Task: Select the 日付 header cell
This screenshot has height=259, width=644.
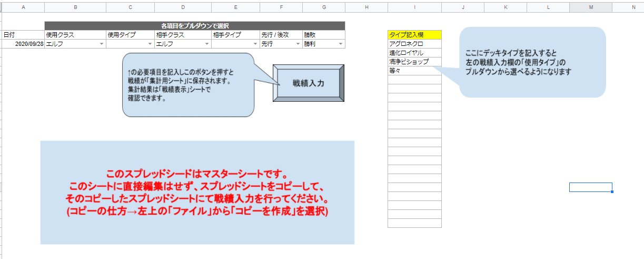Action: tap(23, 35)
